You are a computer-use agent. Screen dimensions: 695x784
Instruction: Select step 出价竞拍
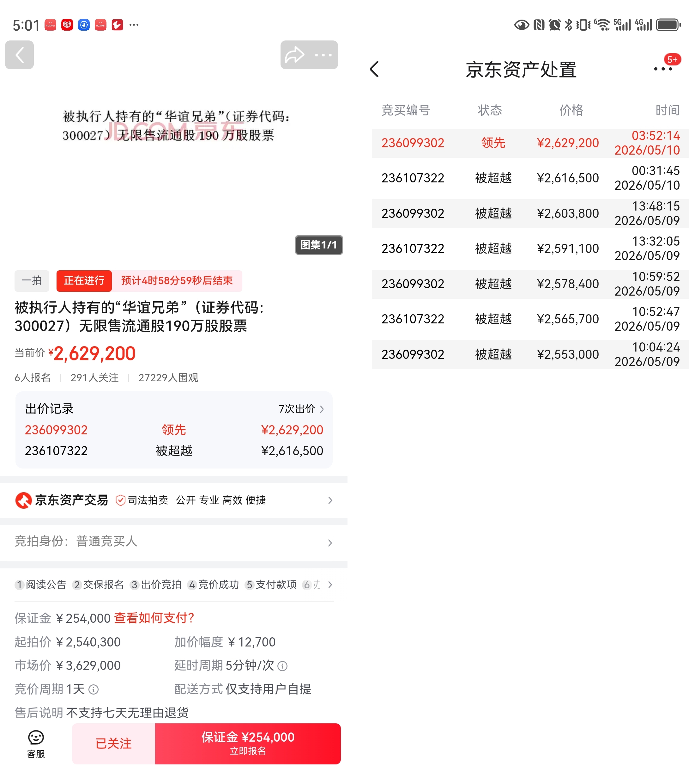pyautogui.click(x=156, y=585)
